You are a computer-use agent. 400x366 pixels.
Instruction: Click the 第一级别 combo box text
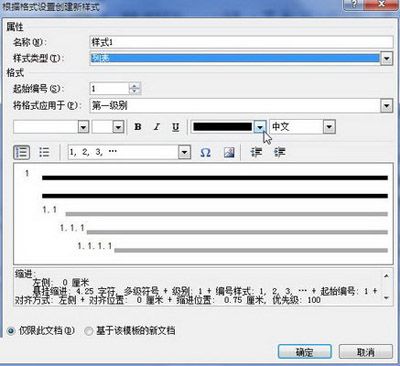pos(110,106)
